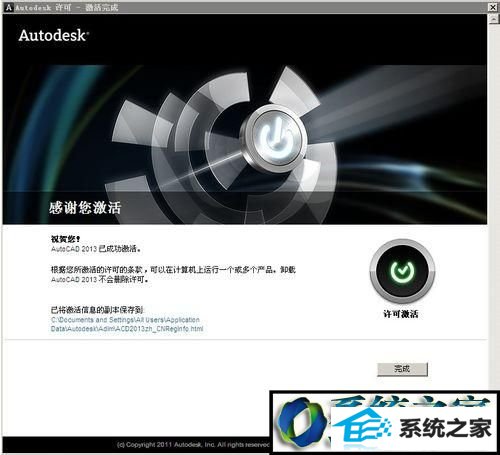
Task: Click the Autodesk logo in the banner
Action: pyautogui.click(x=54, y=35)
